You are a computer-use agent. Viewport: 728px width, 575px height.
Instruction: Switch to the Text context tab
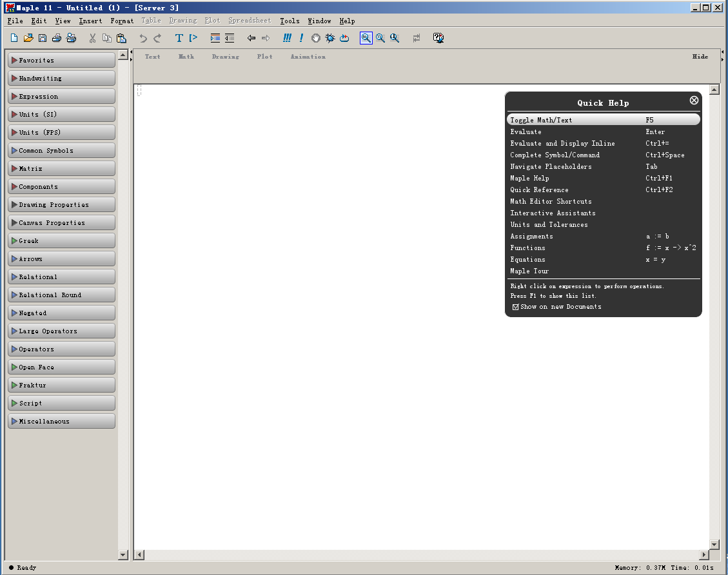[152, 57]
